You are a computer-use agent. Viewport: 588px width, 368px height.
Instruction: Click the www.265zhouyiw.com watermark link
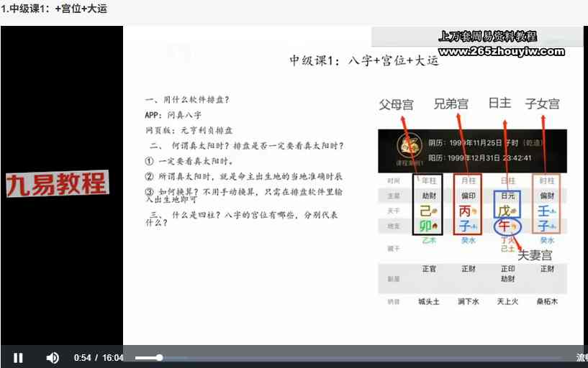tap(501, 51)
